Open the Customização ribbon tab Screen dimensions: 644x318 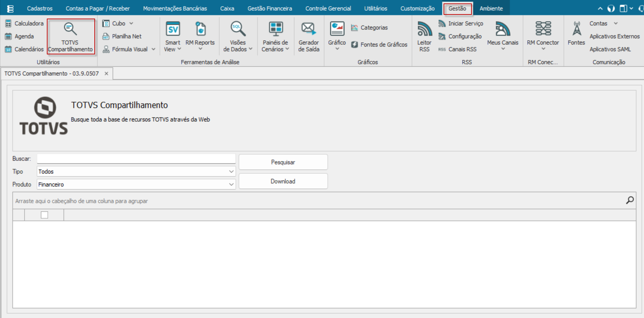[x=417, y=9]
